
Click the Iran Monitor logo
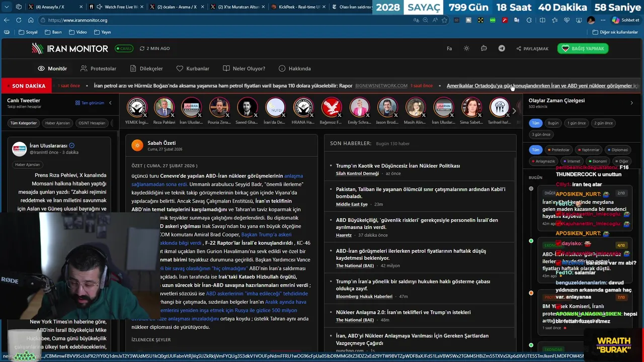coord(70,48)
